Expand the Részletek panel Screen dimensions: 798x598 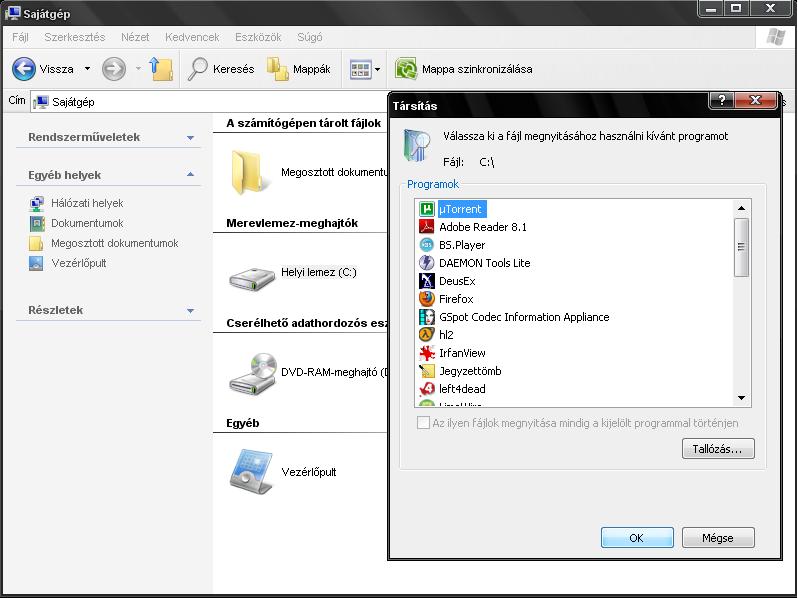tap(190, 310)
